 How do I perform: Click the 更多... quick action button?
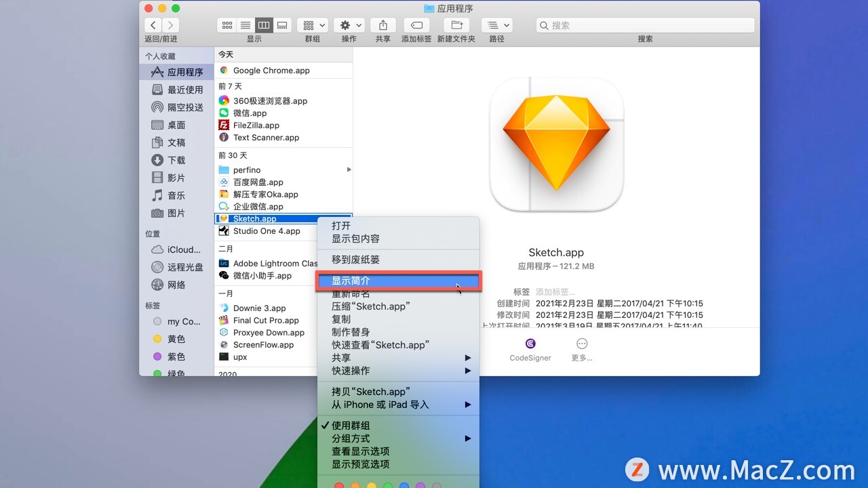point(582,350)
